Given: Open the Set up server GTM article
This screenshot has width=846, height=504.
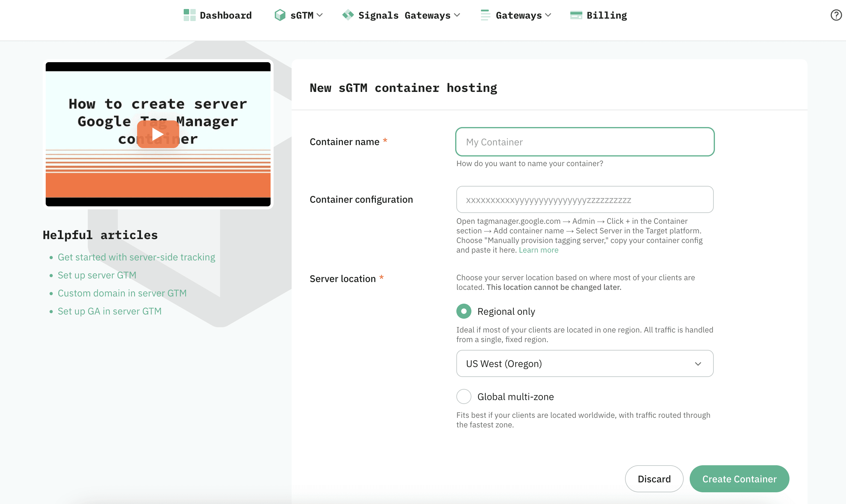Looking at the screenshot, I should click(97, 275).
